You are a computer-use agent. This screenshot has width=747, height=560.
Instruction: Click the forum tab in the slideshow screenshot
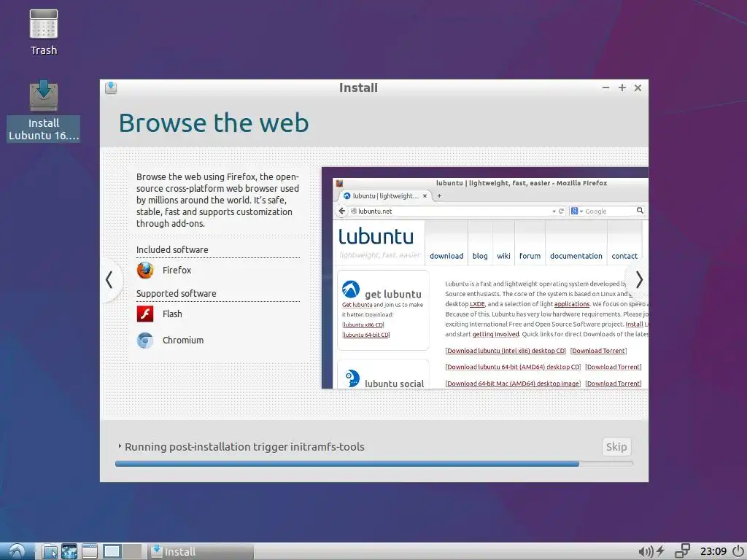pyautogui.click(x=530, y=256)
